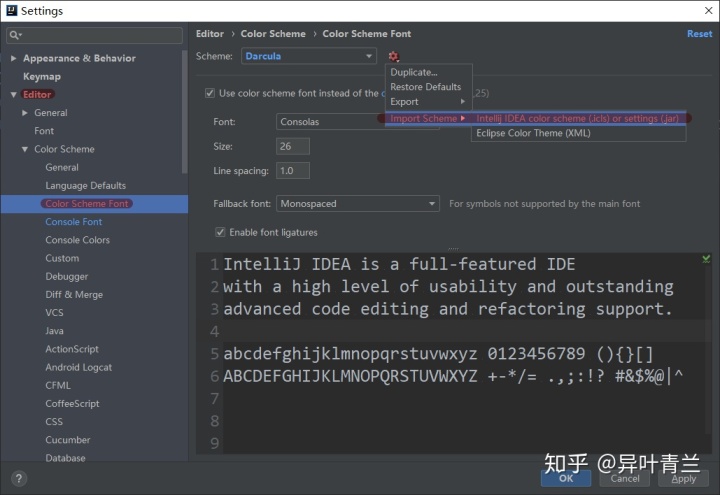Screen dimensions: 720x495
Task: Select VCS tree item
Action: click(54, 313)
